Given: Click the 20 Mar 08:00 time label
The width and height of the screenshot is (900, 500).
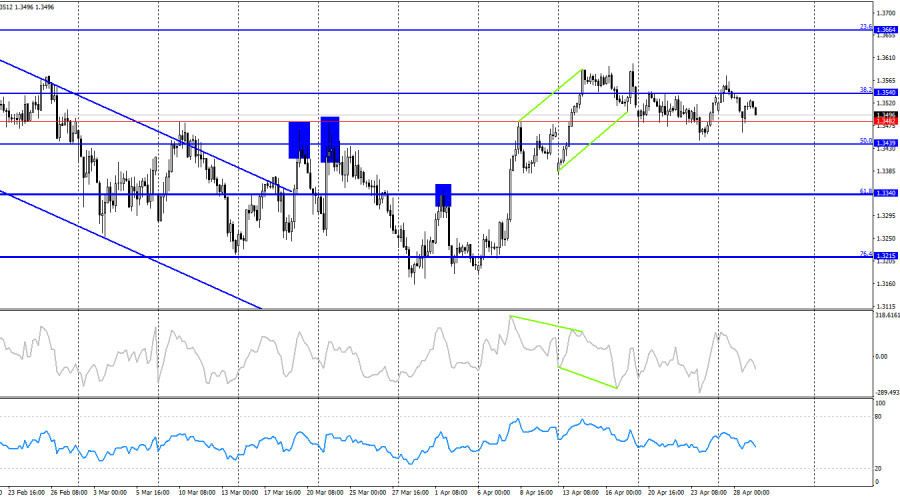Looking at the screenshot, I should click(x=325, y=493).
